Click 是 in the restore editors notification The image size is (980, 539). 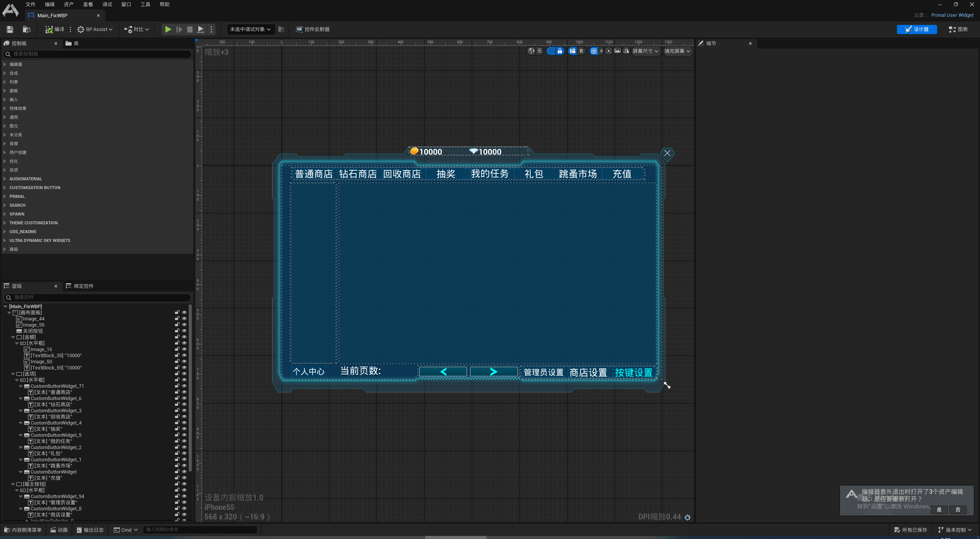pos(939,510)
